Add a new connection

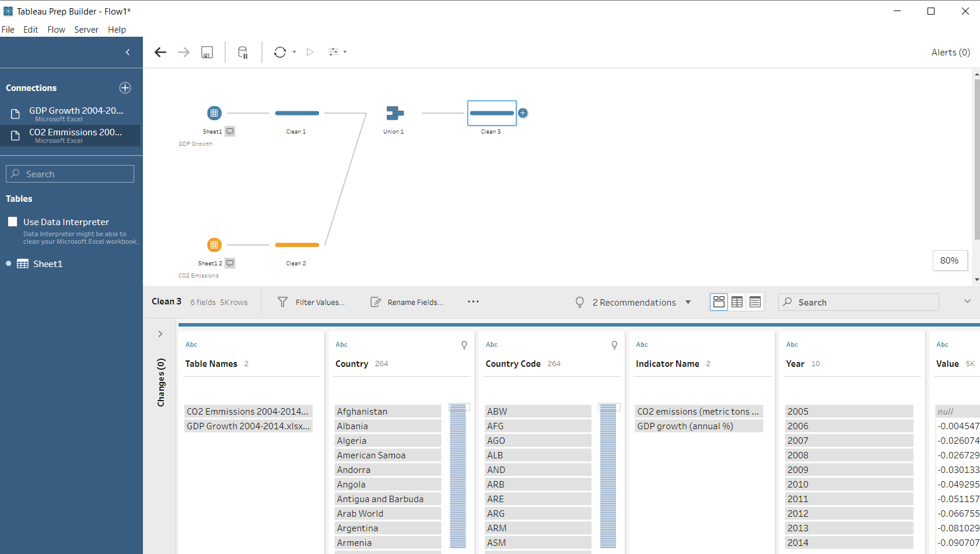coord(125,88)
